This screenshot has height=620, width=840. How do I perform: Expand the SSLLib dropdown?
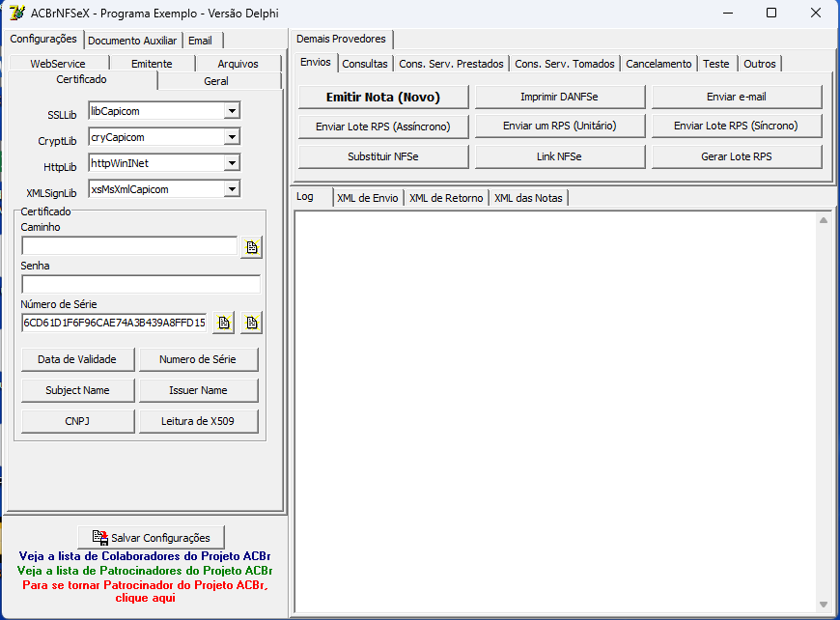pos(232,111)
